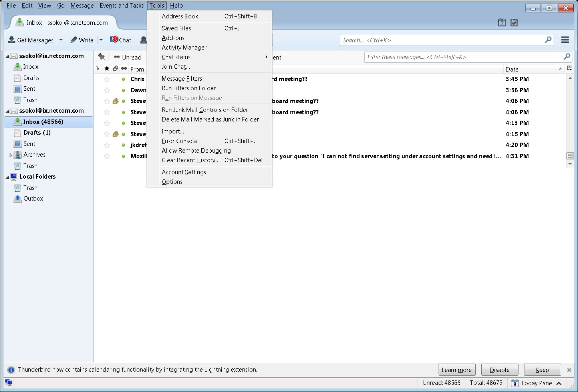Click message list vertical scrollbar thumb
578x392 pixels.
click(x=570, y=156)
